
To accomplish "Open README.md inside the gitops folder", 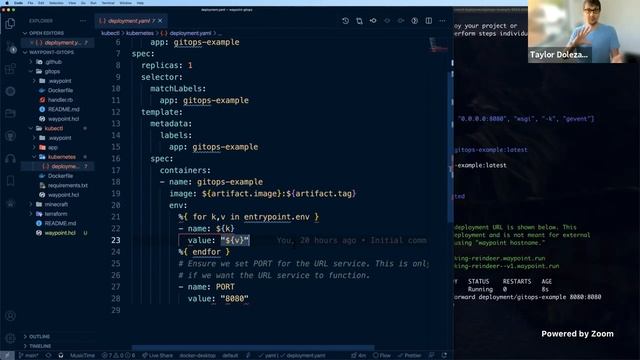I will point(63,109).
